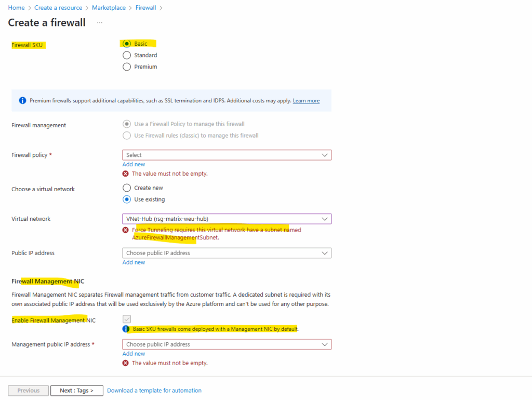532x400 pixels.
Task: Open the Firewall breadcrumb link
Action: click(145, 8)
